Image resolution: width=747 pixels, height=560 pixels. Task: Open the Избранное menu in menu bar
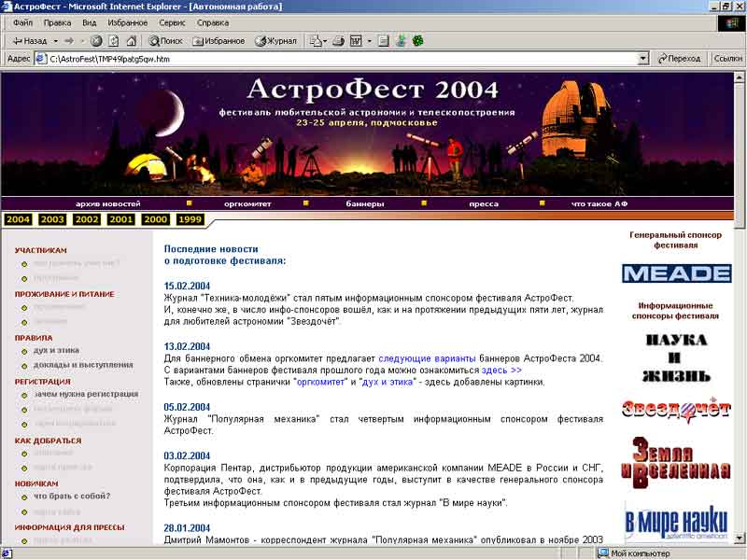pos(127,22)
